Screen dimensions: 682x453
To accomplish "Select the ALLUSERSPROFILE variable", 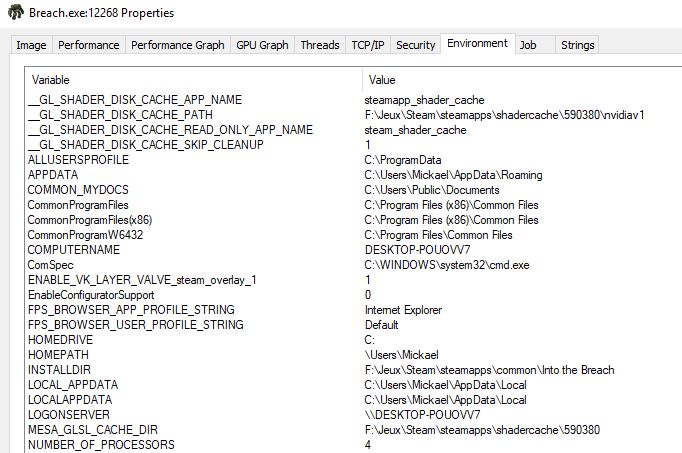I will click(x=78, y=160).
